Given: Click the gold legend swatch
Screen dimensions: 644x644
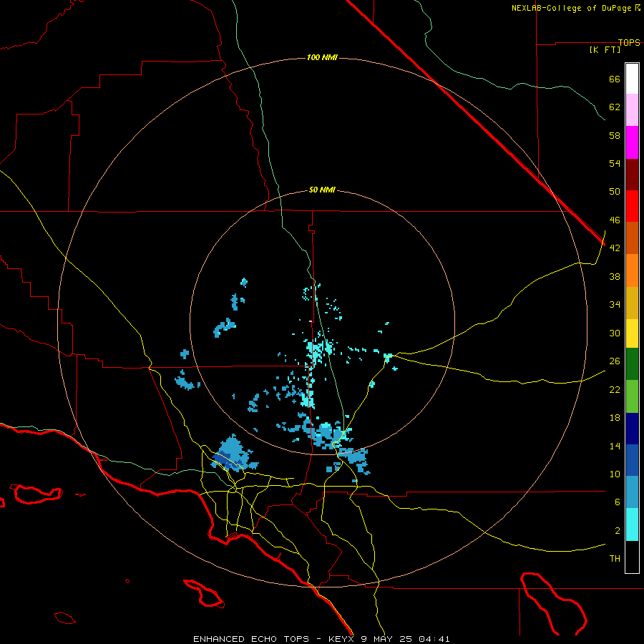Looking at the screenshot, I should pos(632,303).
